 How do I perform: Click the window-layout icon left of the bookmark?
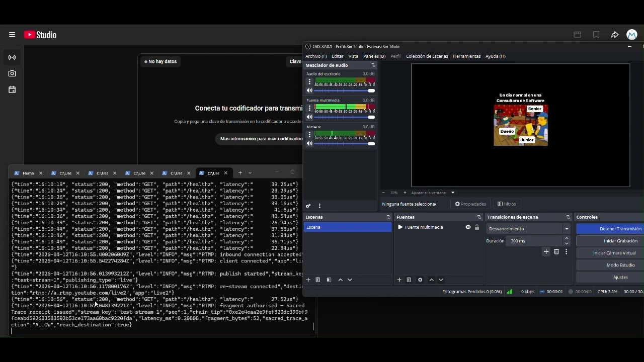point(578,35)
